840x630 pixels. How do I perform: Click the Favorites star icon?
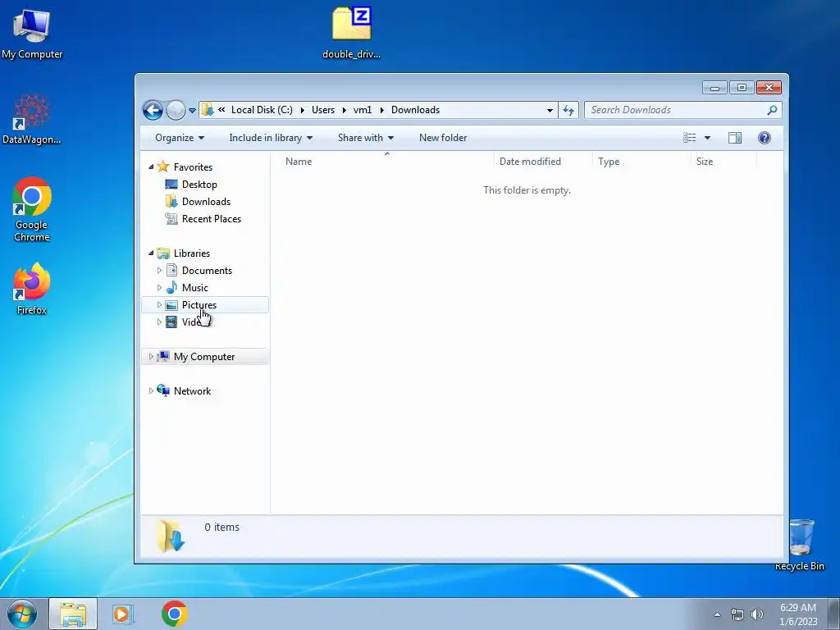click(163, 167)
